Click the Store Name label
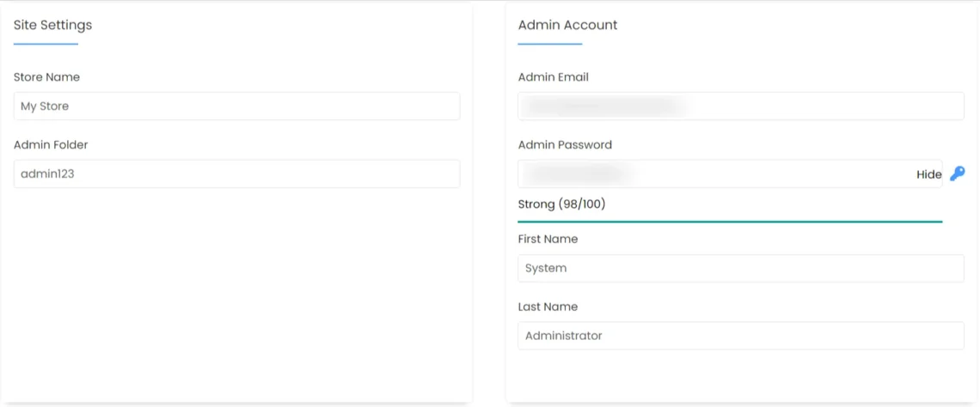The height and width of the screenshot is (407, 980). click(x=46, y=77)
